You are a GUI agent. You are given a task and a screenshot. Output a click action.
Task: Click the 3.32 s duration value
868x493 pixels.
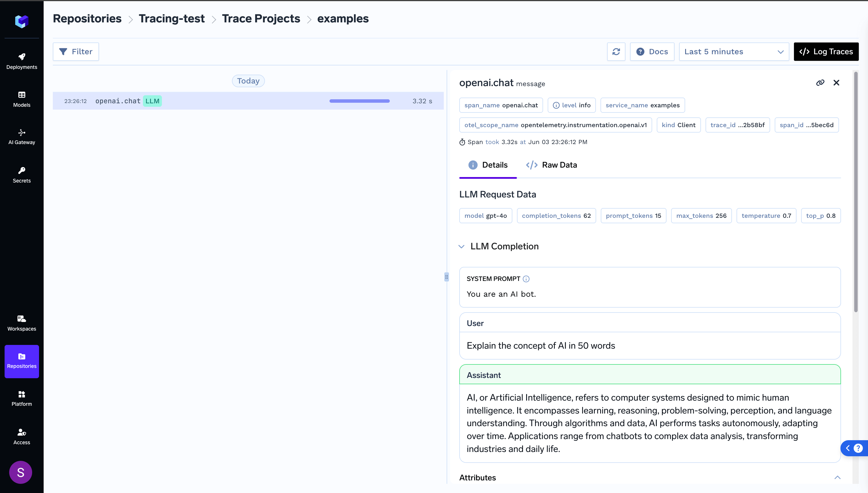pyautogui.click(x=422, y=101)
